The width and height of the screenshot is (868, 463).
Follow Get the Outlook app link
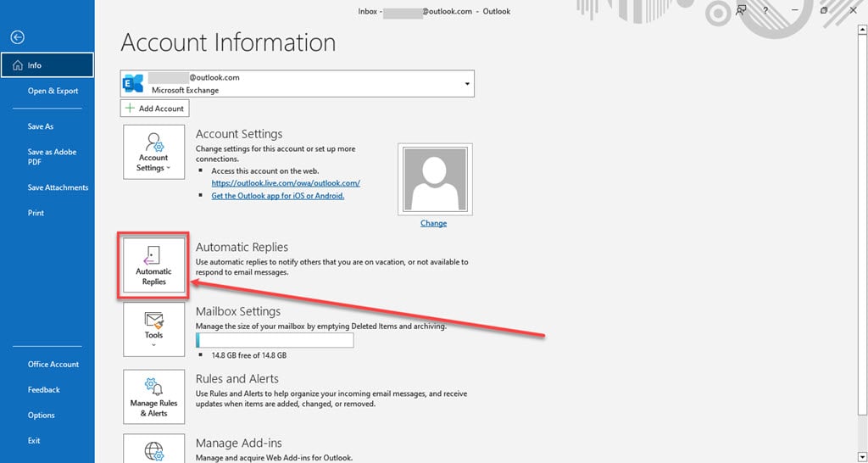[x=278, y=196]
